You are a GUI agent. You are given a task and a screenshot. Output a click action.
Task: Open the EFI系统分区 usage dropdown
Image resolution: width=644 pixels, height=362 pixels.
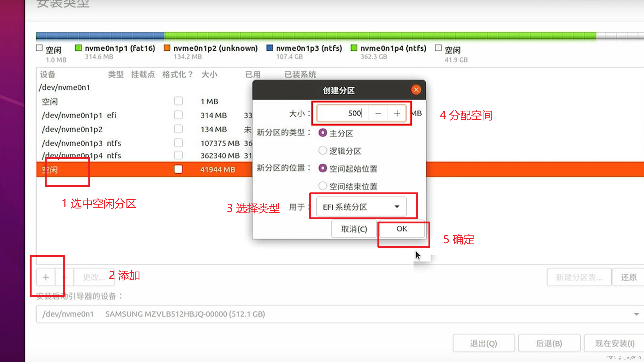click(x=361, y=207)
